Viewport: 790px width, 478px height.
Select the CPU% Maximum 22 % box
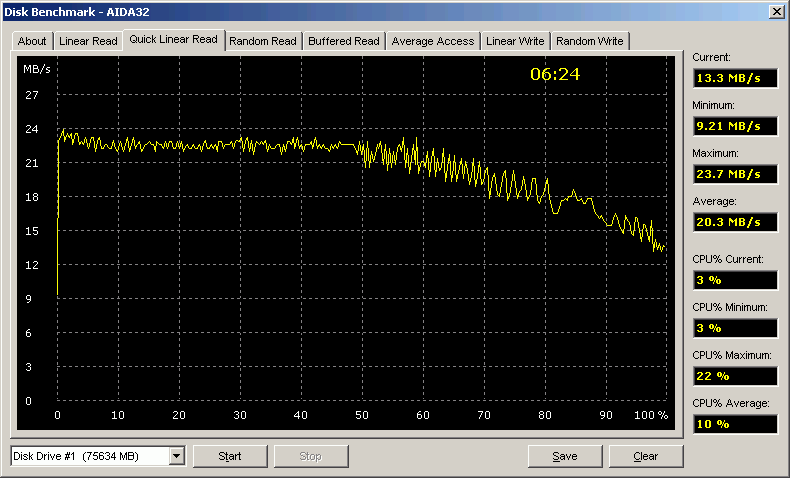734,376
